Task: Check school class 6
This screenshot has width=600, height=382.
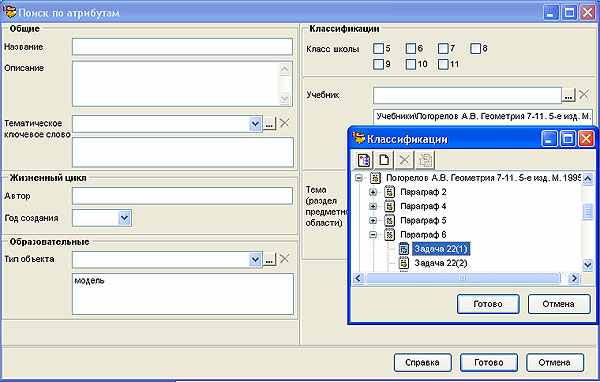Action: [411, 48]
